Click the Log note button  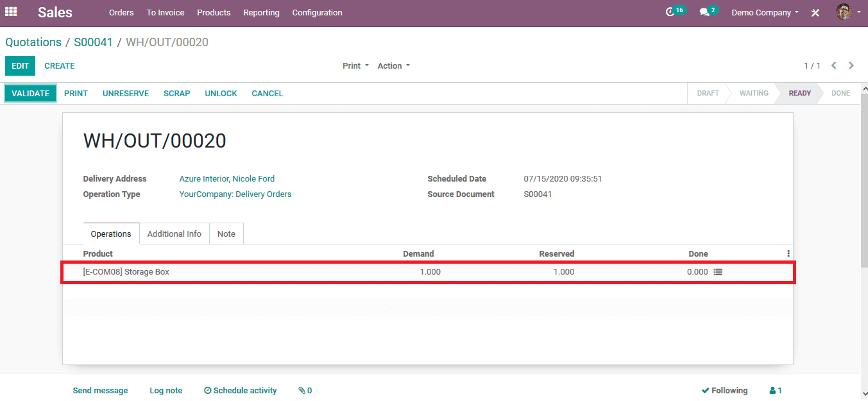[x=166, y=390]
